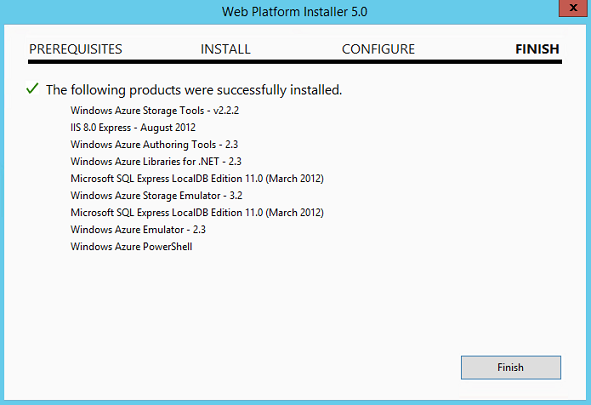Select IIS 8.0 Express - August 2012 entry

[x=133, y=127]
